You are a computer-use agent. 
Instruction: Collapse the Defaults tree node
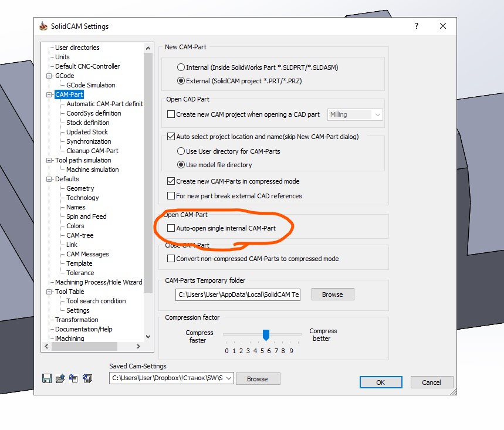pyautogui.click(x=49, y=179)
